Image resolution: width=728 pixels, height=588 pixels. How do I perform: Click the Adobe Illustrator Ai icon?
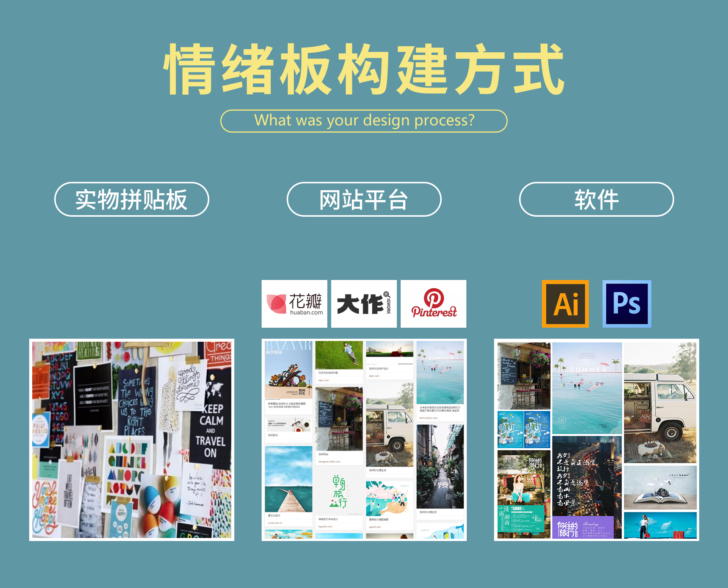coord(565,304)
